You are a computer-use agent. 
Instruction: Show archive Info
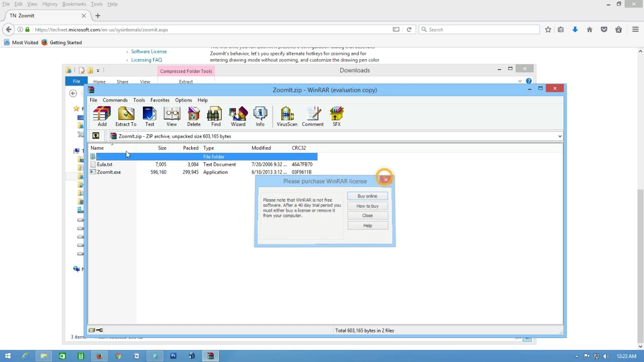260,117
